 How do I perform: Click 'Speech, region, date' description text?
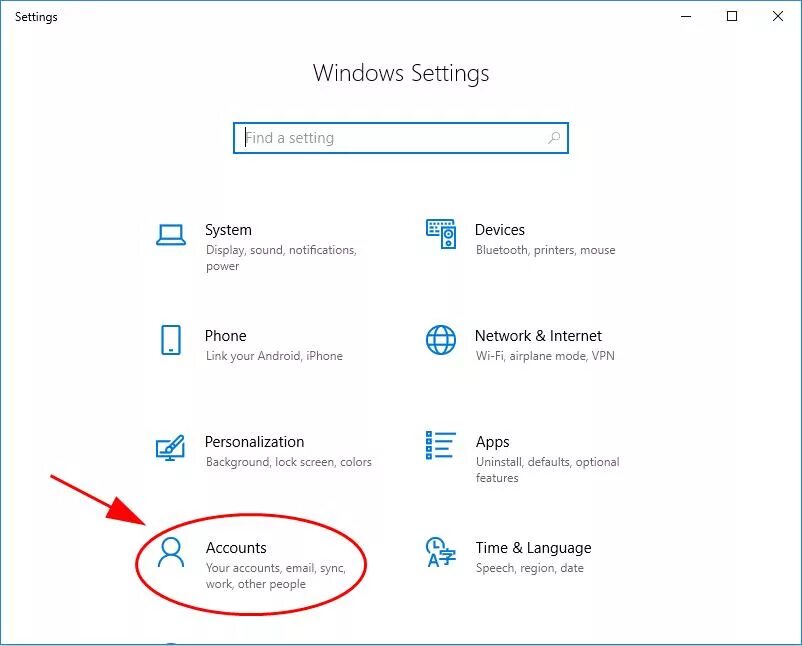pyautogui.click(x=529, y=568)
